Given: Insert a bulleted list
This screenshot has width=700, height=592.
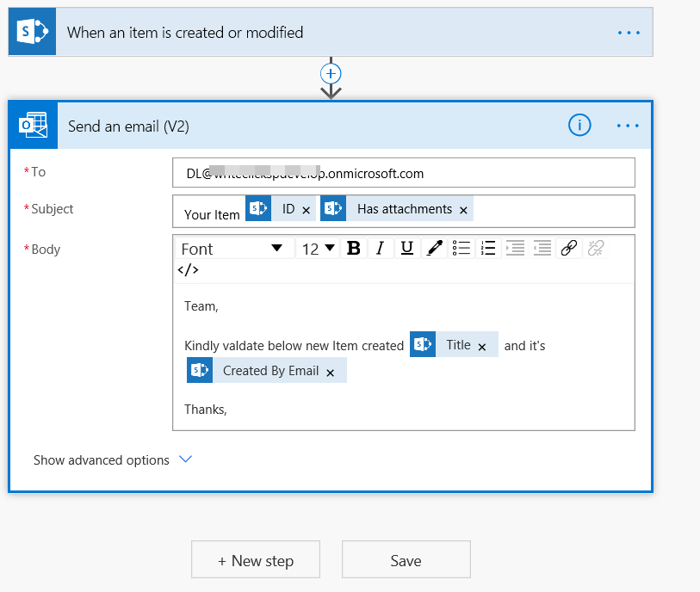Looking at the screenshot, I should pos(462,248).
